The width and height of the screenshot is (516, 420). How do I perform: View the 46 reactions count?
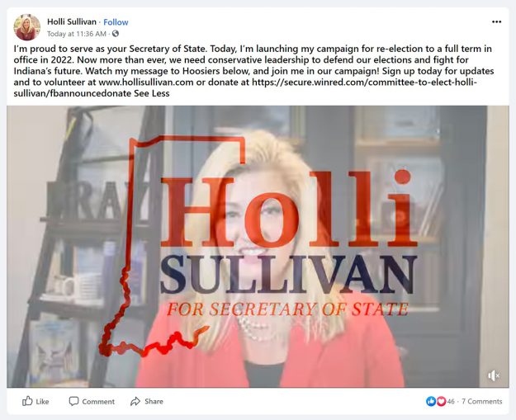(451, 401)
